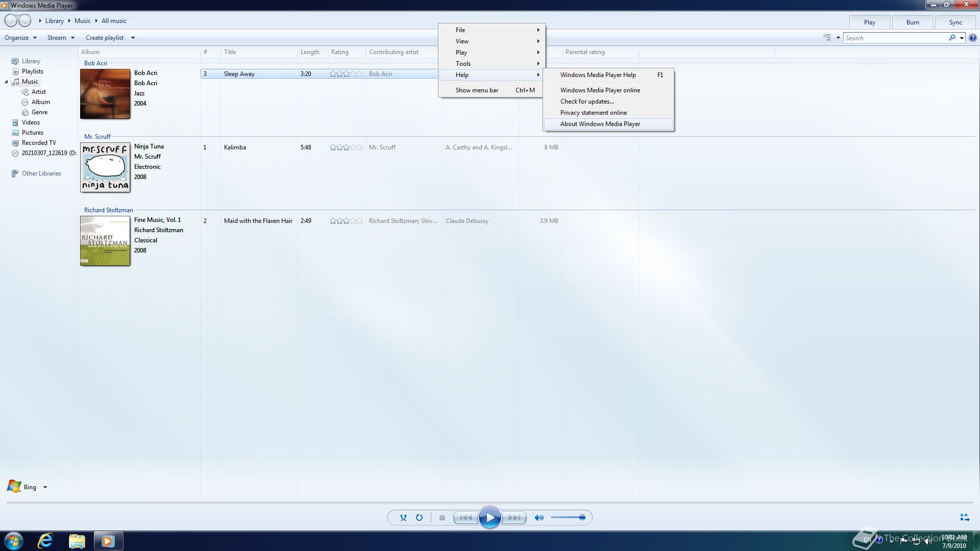Sort by the Title column header
Viewport: 980px width, 551px height.
(x=258, y=52)
